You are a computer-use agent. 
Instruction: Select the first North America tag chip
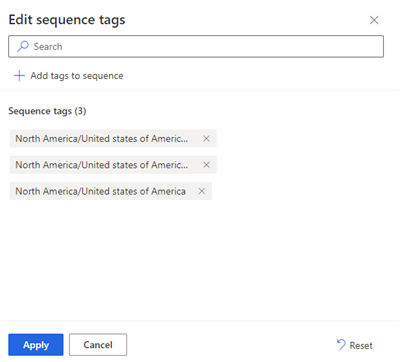(x=113, y=138)
